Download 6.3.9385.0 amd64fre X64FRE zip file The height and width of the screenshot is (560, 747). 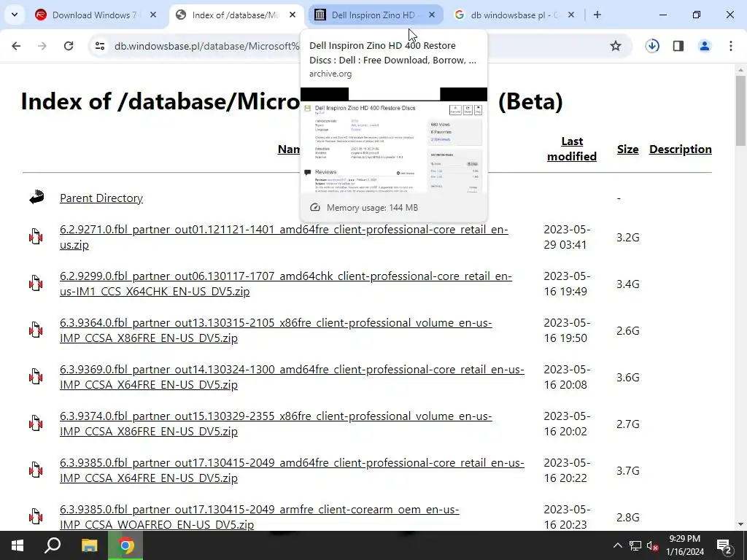(x=292, y=470)
